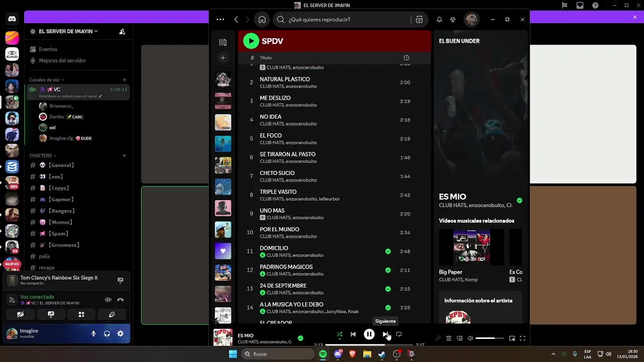Select CHETO SUCIO track

coord(334,176)
